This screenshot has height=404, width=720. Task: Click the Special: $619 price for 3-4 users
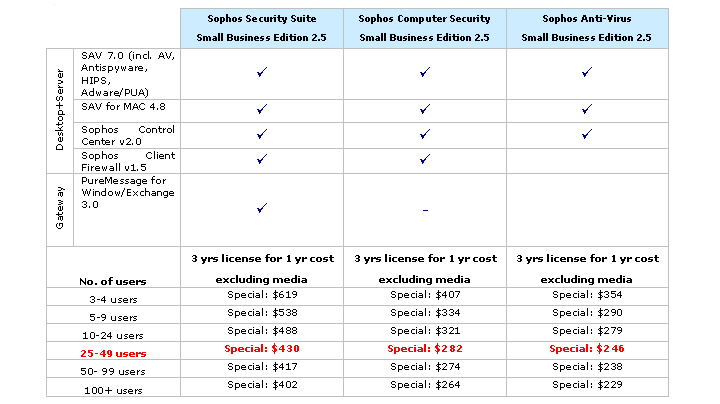pyautogui.click(x=263, y=296)
